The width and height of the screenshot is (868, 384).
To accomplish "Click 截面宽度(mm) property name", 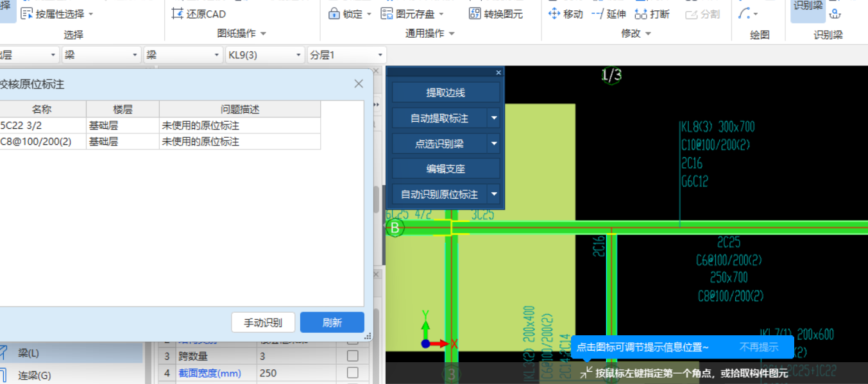I will coord(210,372).
